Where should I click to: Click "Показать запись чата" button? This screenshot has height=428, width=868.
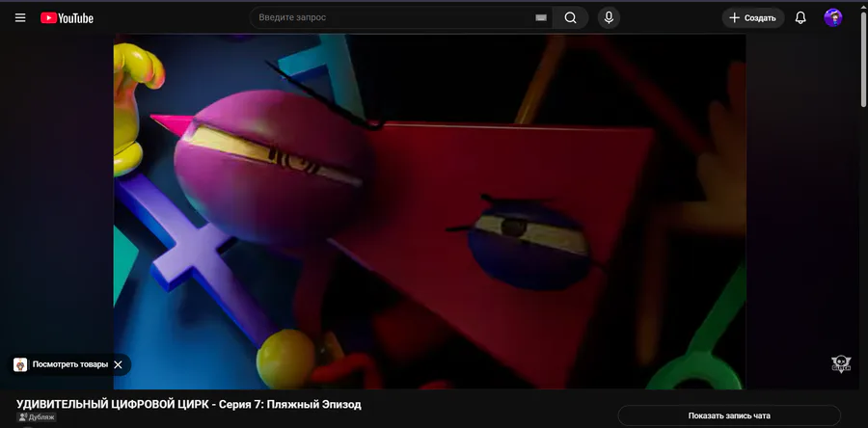pyautogui.click(x=729, y=415)
